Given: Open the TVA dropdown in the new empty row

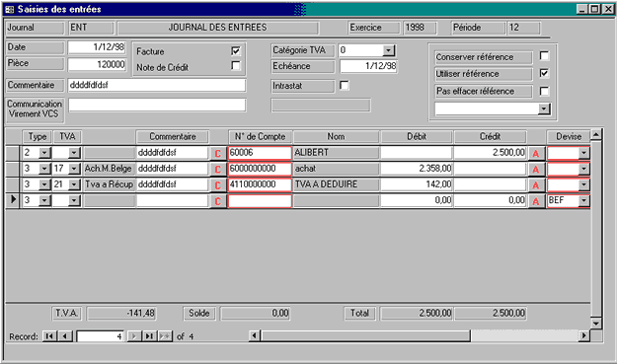Looking at the screenshot, I should 74,200.
